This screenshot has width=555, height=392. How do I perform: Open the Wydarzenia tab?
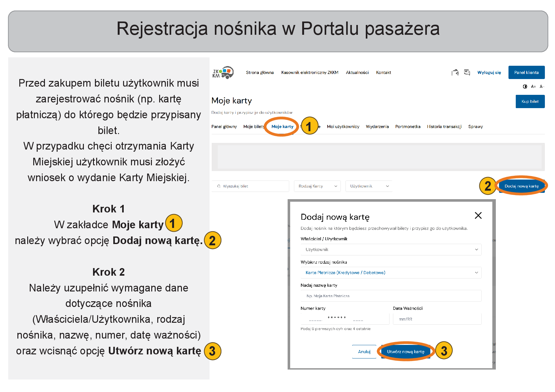pos(377,126)
